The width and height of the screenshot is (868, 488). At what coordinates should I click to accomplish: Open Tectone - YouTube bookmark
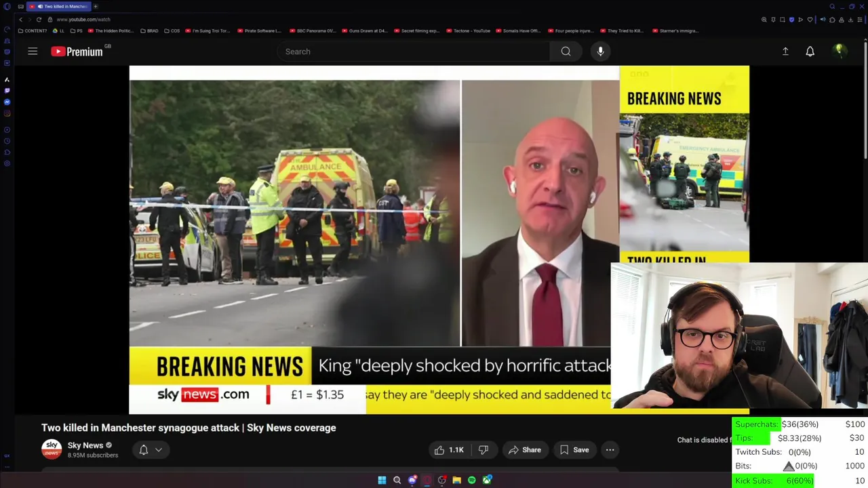click(468, 30)
